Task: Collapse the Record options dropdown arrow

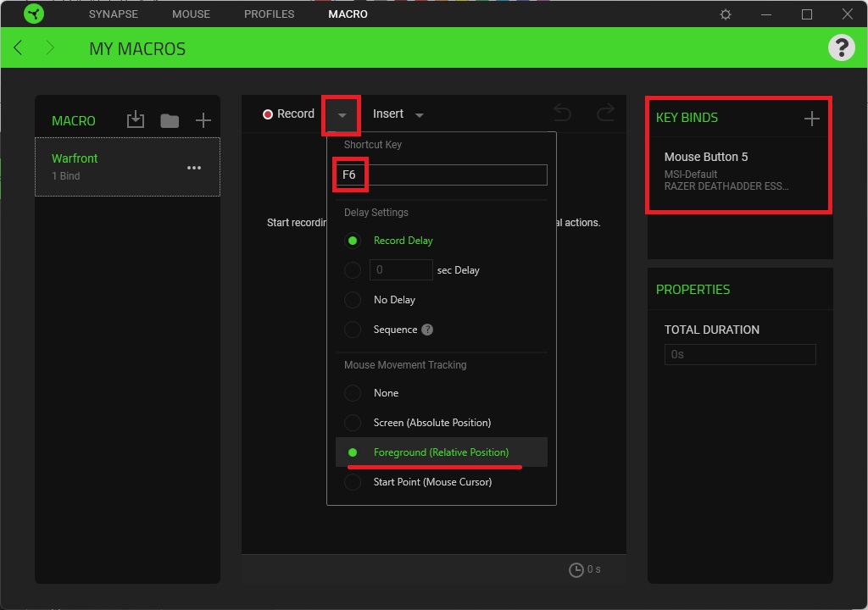Action: [x=342, y=115]
